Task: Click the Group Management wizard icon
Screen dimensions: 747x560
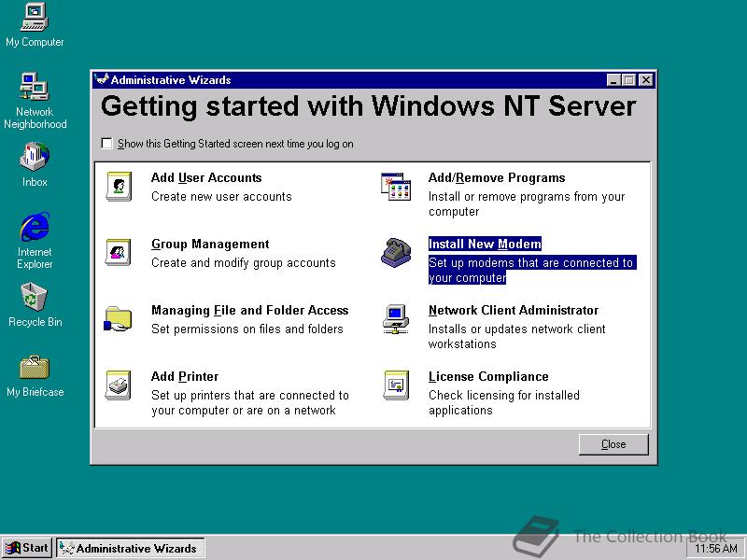Action: point(119,252)
